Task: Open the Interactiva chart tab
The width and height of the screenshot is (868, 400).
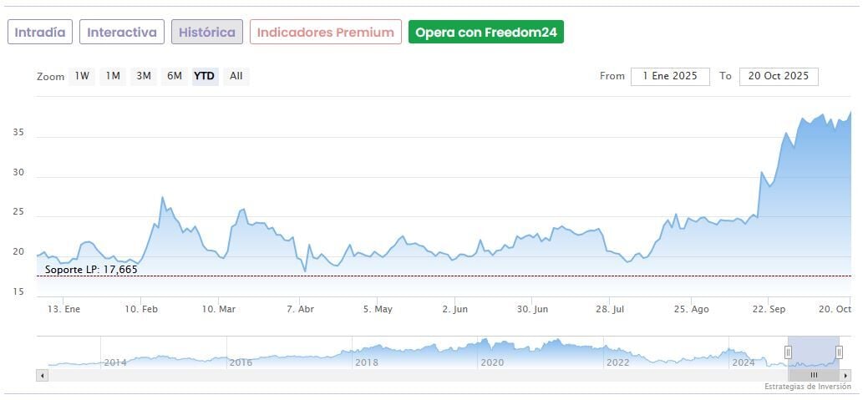Action: pos(122,33)
